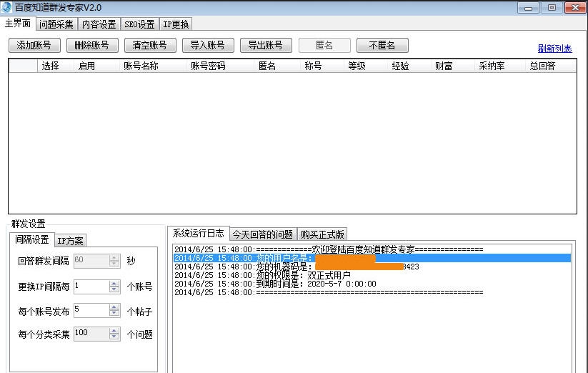Click the 等级 column header
588x373 pixels.
(365, 66)
